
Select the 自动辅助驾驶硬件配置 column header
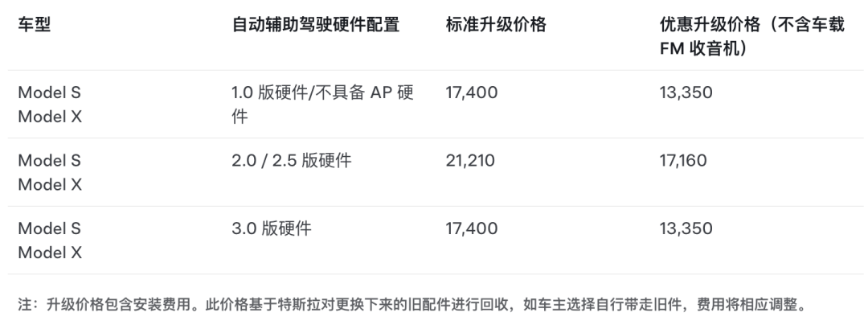pos(315,25)
